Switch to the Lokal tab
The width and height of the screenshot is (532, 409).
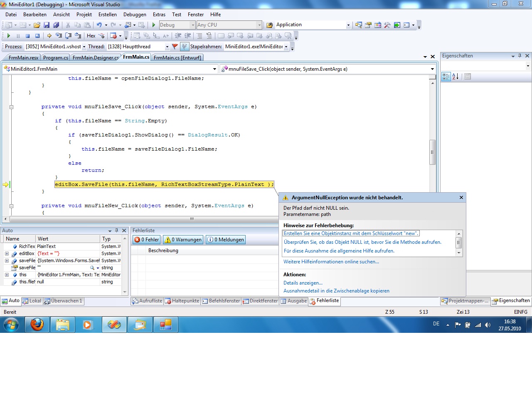tap(32, 301)
